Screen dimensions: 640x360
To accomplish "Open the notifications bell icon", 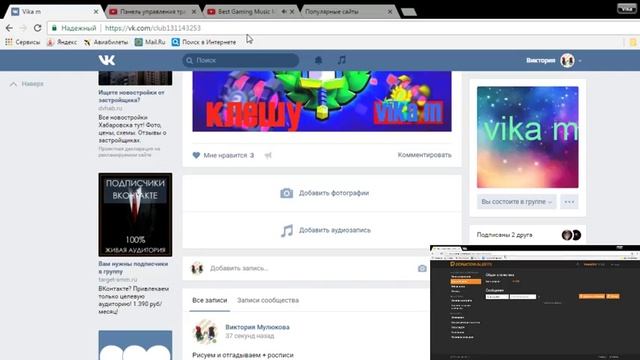I will 318,60.
